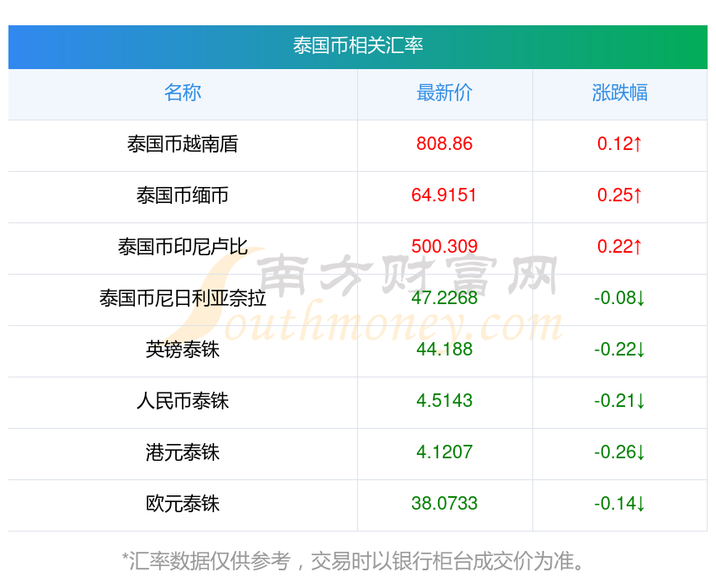
Task: Click the price 44.188
Action: pos(444,350)
